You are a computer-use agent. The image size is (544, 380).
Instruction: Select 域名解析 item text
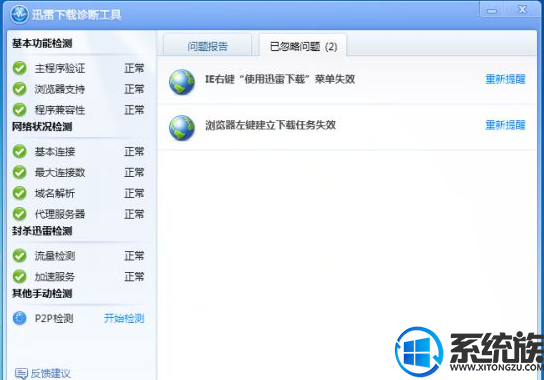point(55,193)
